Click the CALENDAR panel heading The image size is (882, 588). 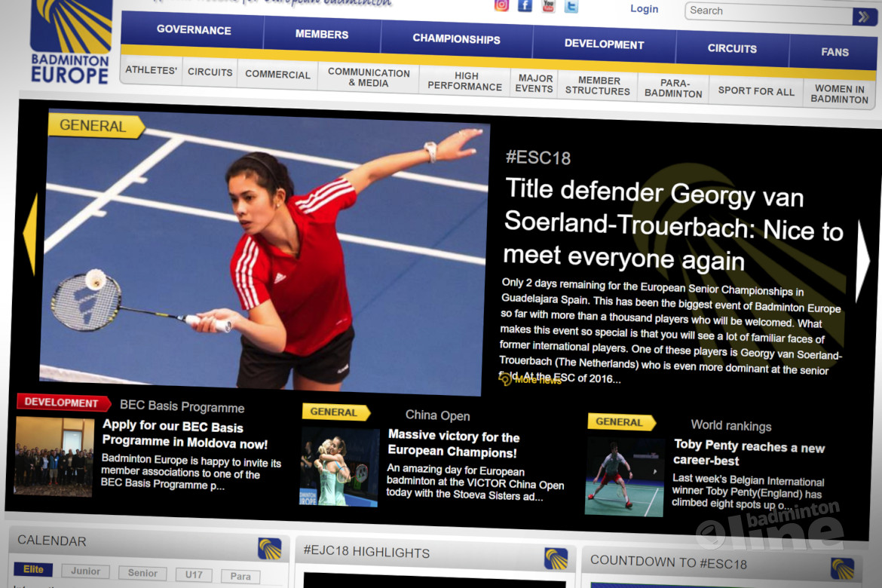coord(52,541)
